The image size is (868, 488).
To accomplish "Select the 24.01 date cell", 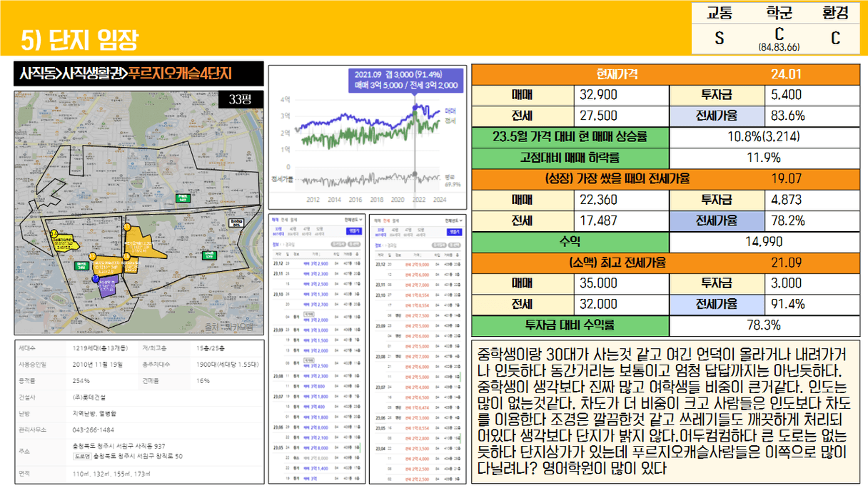I will coord(786,74).
